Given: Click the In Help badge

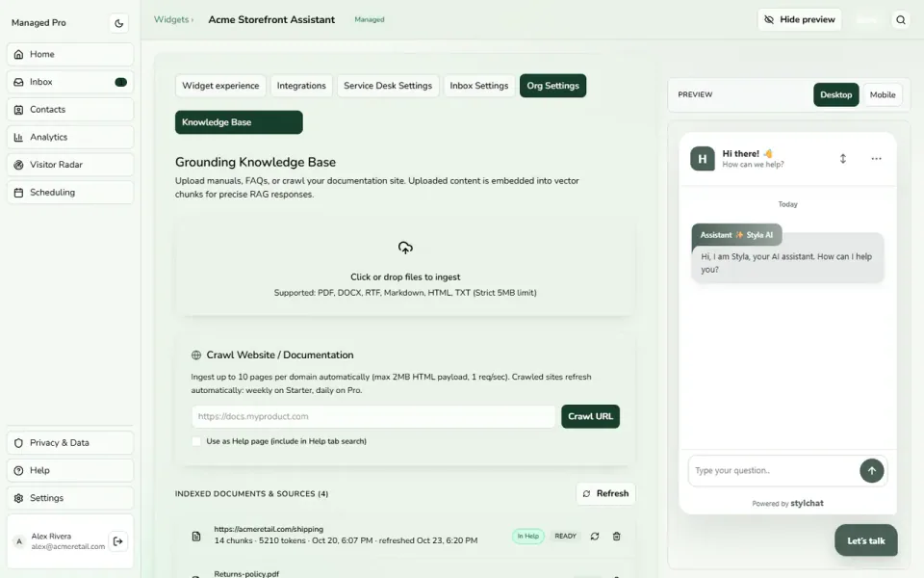Looking at the screenshot, I should (x=528, y=537).
